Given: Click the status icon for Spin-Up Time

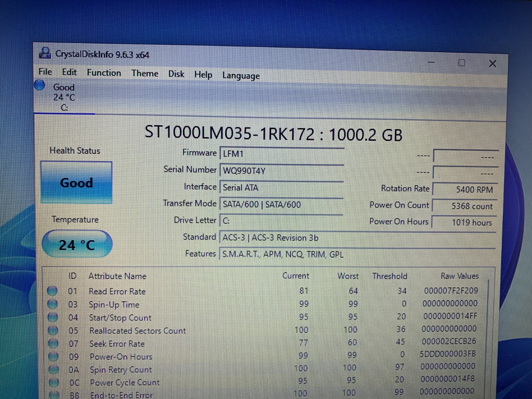Looking at the screenshot, I should [53, 304].
